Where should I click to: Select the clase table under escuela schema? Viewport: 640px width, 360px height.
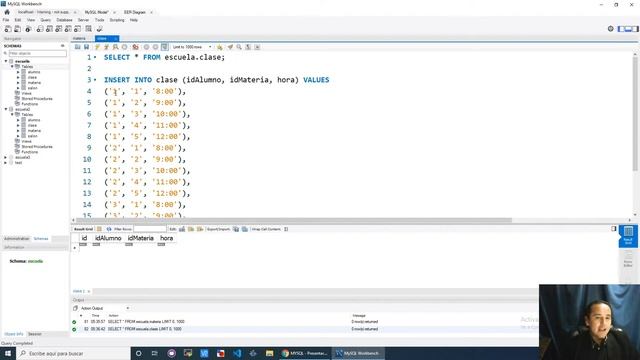point(32,77)
